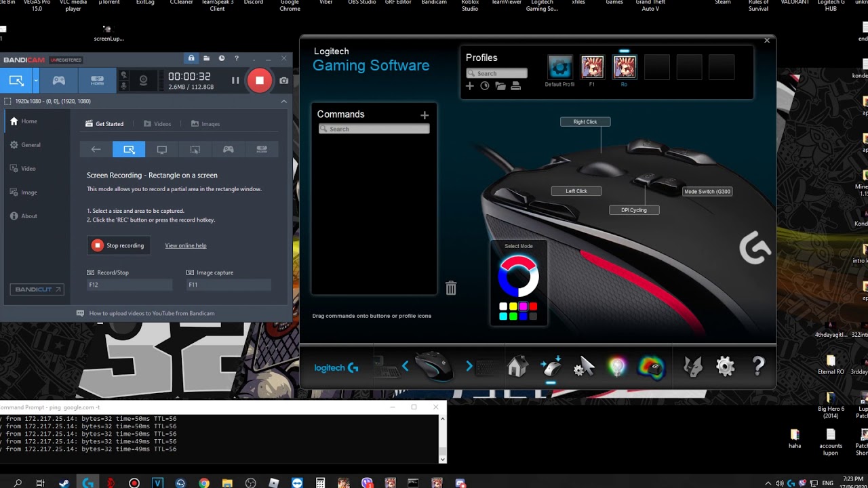Open the help question mark in Logitech bar

[x=758, y=367]
